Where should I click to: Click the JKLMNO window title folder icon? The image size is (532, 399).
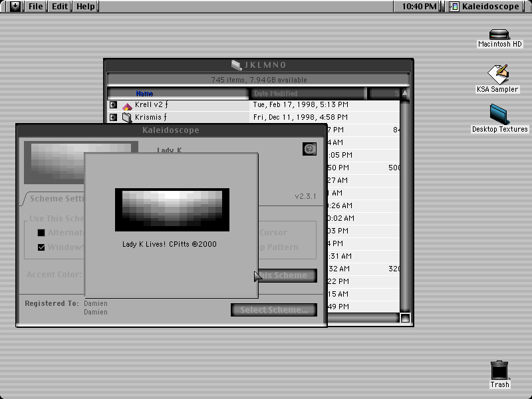(x=236, y=65)
